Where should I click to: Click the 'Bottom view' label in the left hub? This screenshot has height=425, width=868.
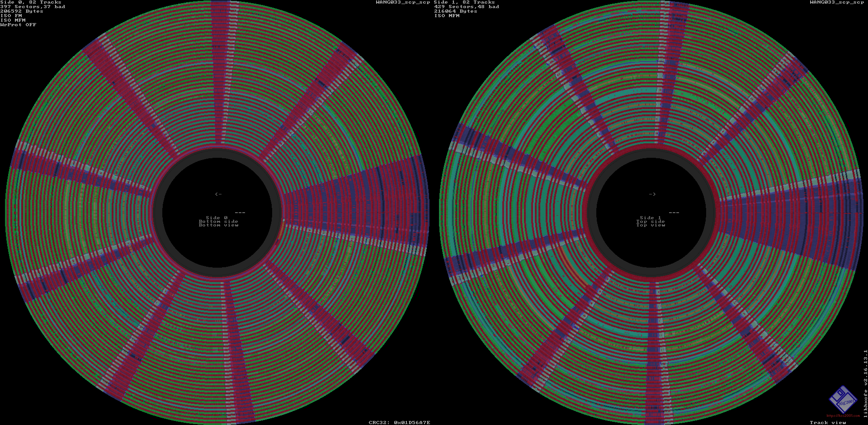tap(218, 225)
